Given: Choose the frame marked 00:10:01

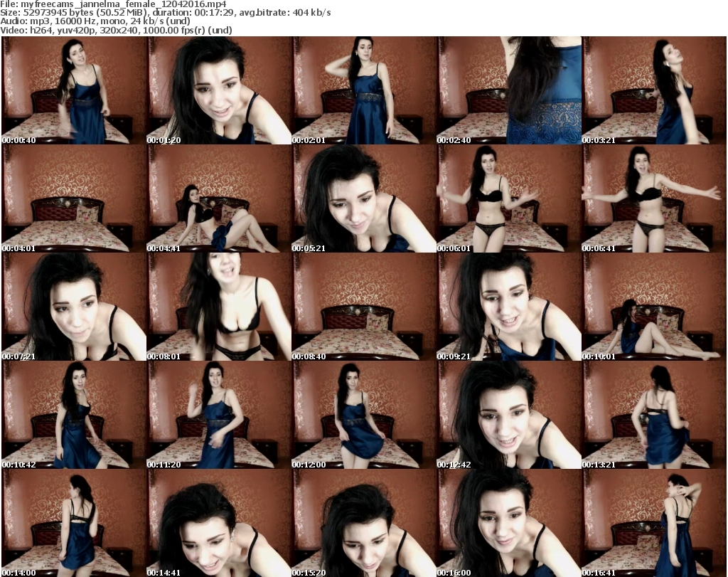Looking at the screenshot, I should click(654, 307).
